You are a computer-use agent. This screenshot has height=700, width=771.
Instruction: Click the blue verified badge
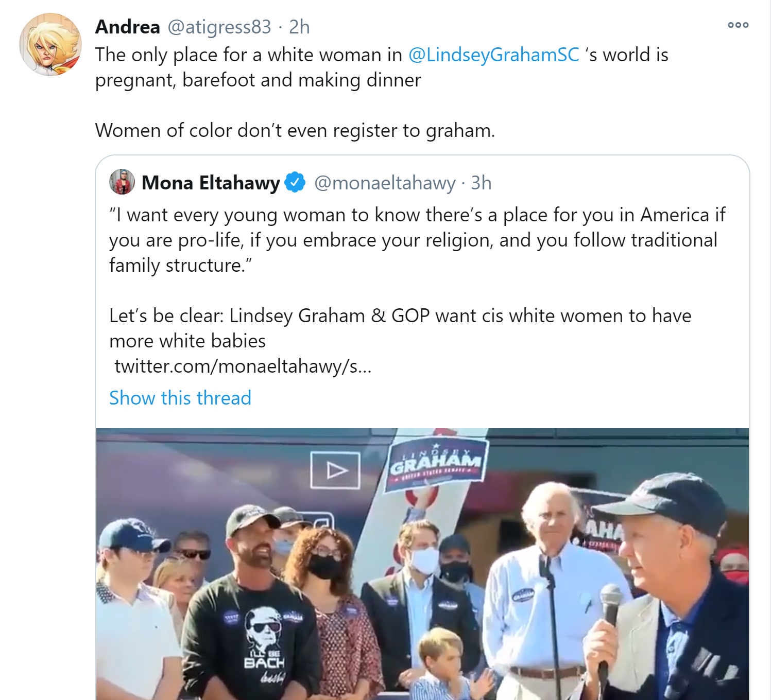(x=295, y=182)
